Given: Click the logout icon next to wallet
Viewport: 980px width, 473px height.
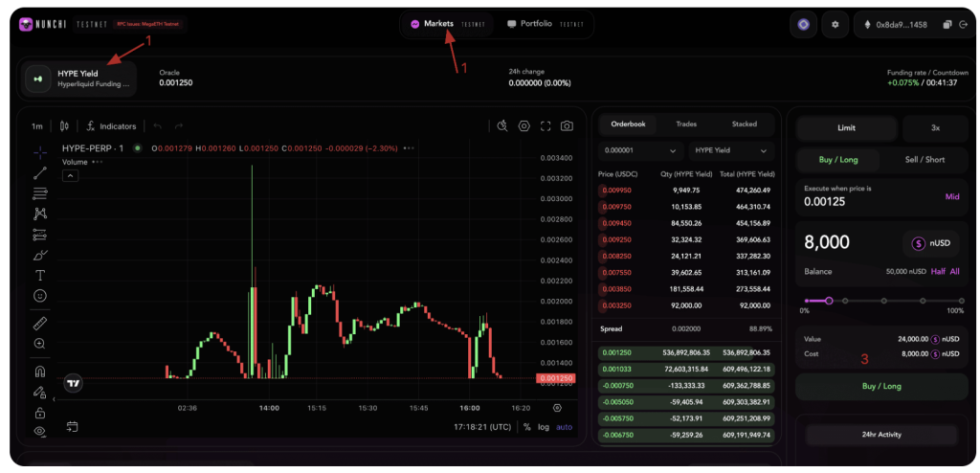Looking at the screenshot, I should click(963, 24).
